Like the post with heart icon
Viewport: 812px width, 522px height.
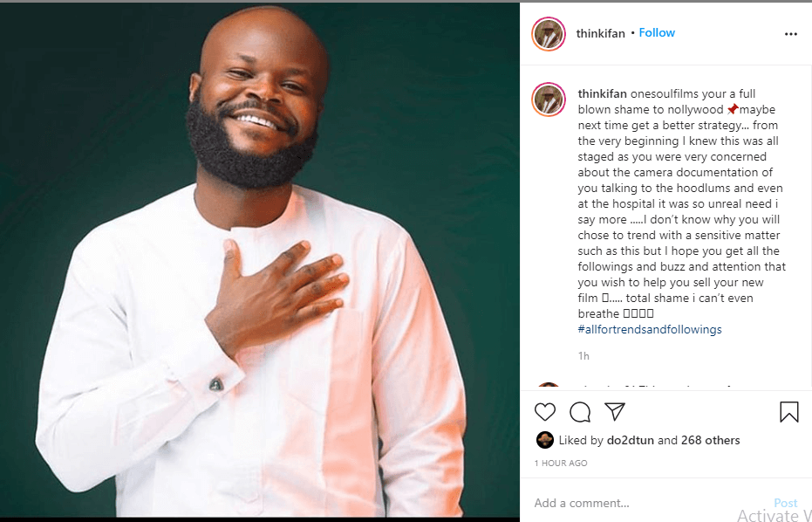click(x=545, y=412)
